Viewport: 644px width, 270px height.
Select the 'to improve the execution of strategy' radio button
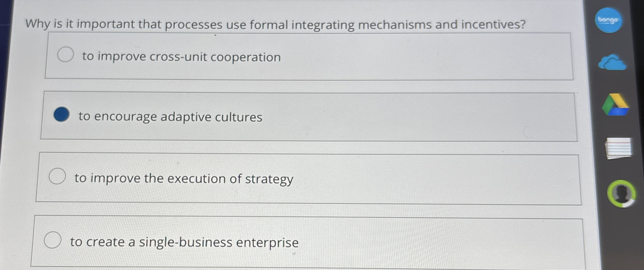(57, 176)
